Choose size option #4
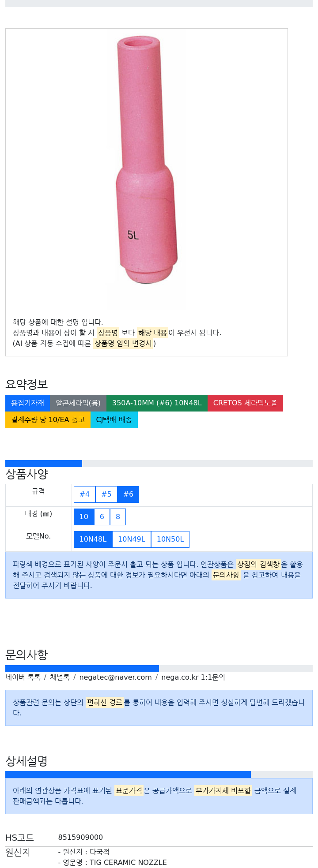Image resolution: width=318 pixels, height=868 pixels. point(84,494)
